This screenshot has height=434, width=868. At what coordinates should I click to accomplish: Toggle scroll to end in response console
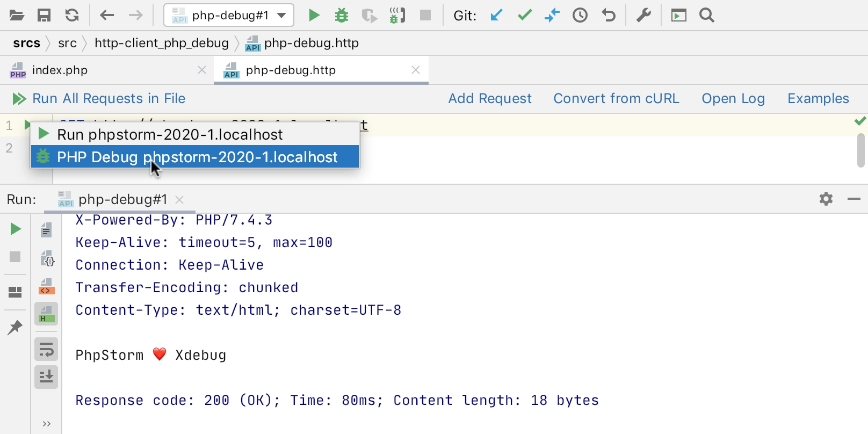tap(47, 377)
